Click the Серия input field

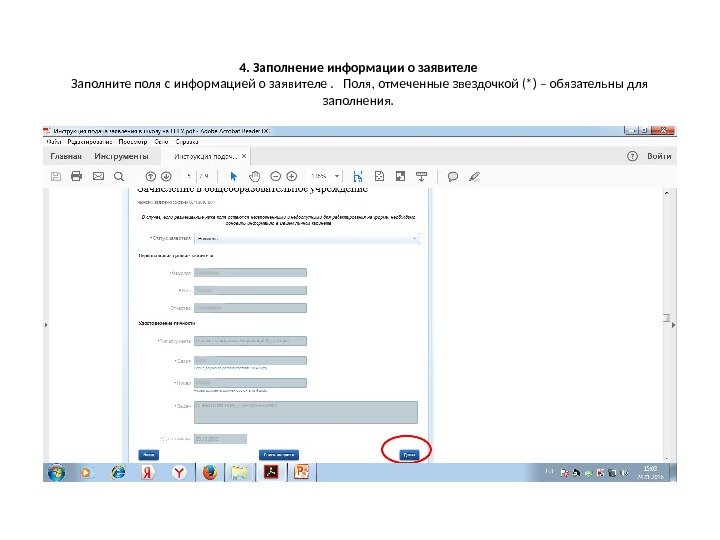click(x=250, y=360)
